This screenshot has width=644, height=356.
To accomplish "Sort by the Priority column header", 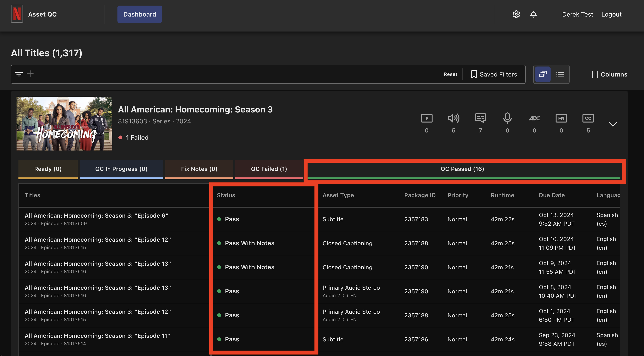I will [x=458, y=195].
